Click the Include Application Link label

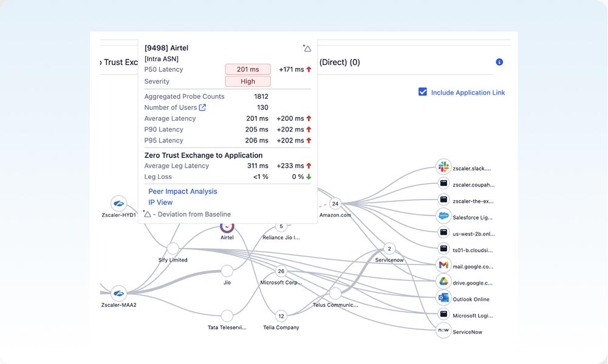pyautogui.click(x=468, y=93)
